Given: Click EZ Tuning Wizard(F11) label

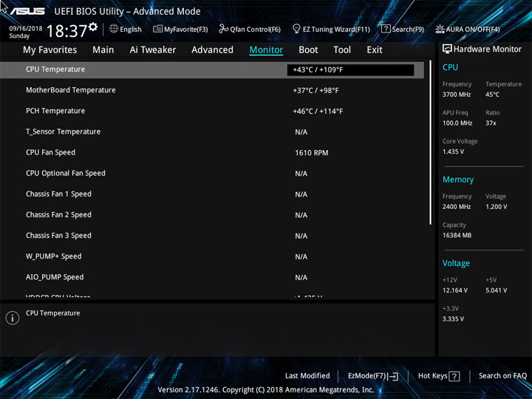Looking at the screenshot, I should click(x=336, y=30).
